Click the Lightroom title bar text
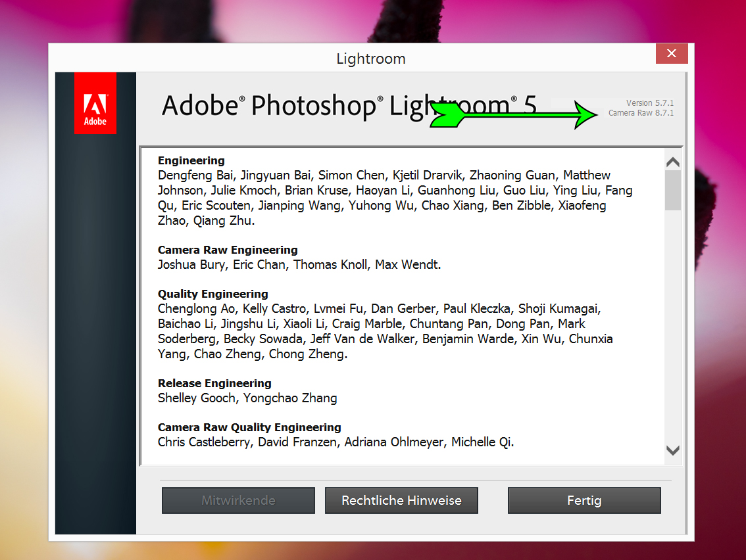Screen dimensions: 746x560 coord(370,58)
